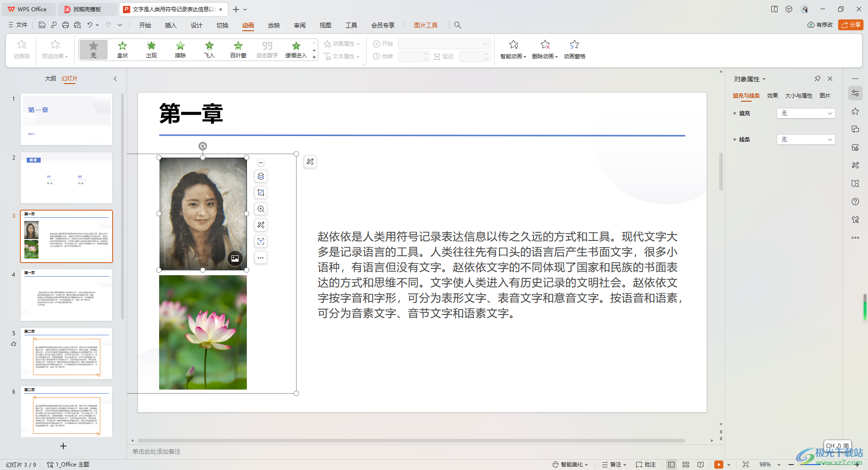
Task: Open the 备注 notes dropdown in status bar
Action: coord(614,465)
